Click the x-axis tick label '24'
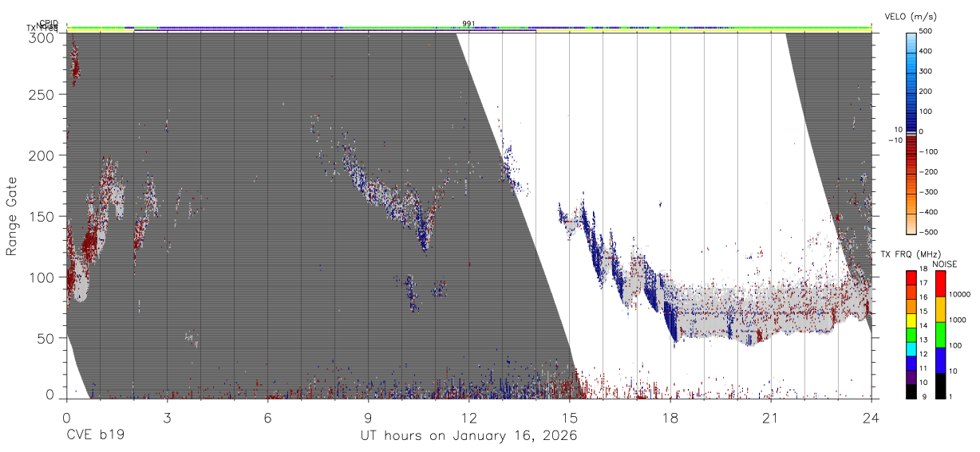Image resolution: width=980 pixels, height=452 pixels. (x=871, y=418)
